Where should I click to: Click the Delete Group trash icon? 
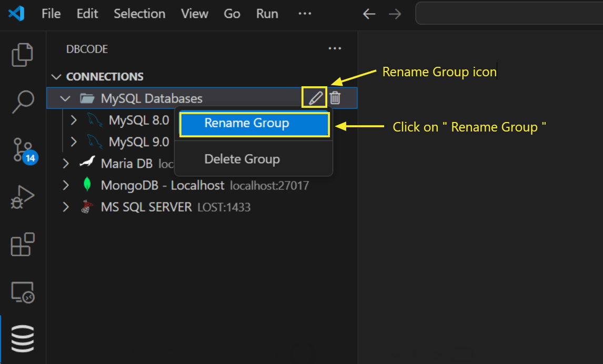(x=335, y=97)
